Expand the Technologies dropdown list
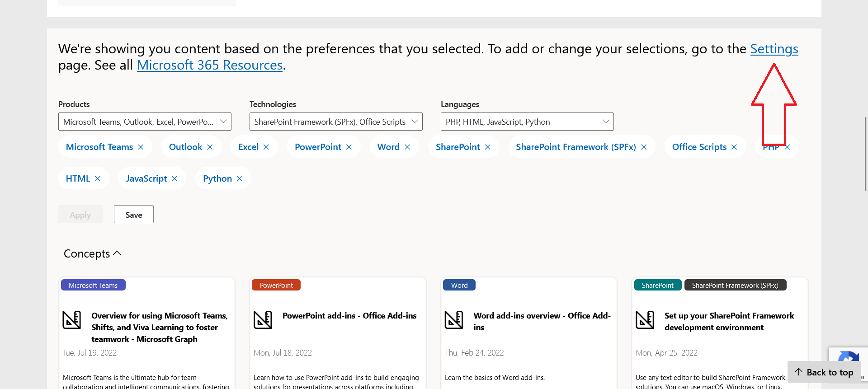This screenshot has height=389, width=868. (336, 122)
